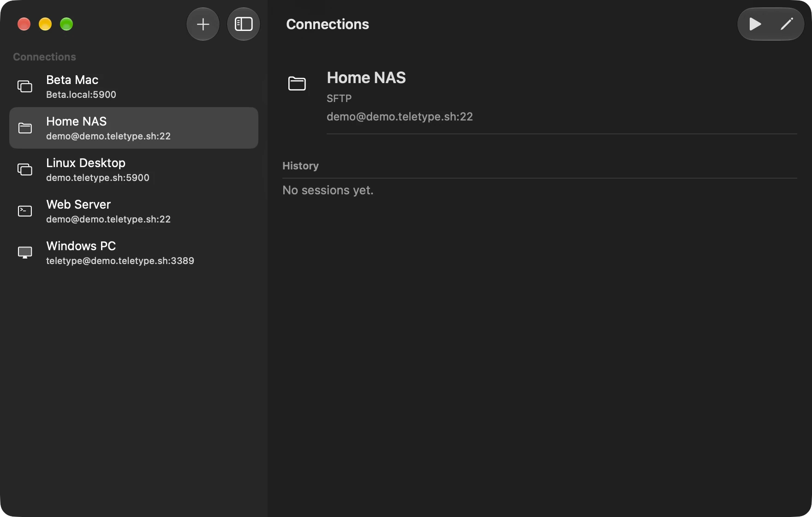Screen dimensions: 812x517
Task: Open the Web Server connection entry
Action: [x=134, y=211]
